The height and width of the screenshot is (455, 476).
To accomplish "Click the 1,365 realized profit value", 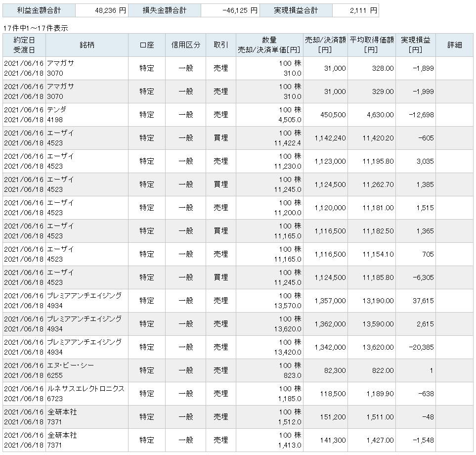I will click(425, 231).
